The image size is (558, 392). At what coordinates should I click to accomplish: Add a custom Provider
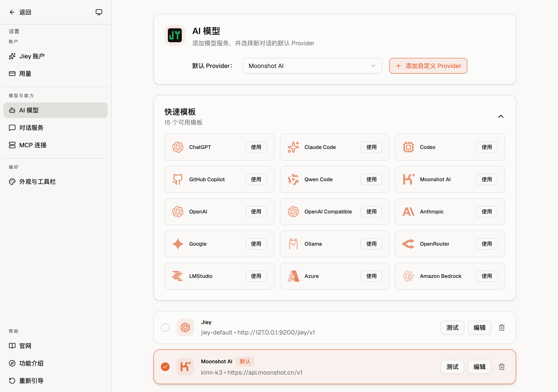[x=428, y=66]
